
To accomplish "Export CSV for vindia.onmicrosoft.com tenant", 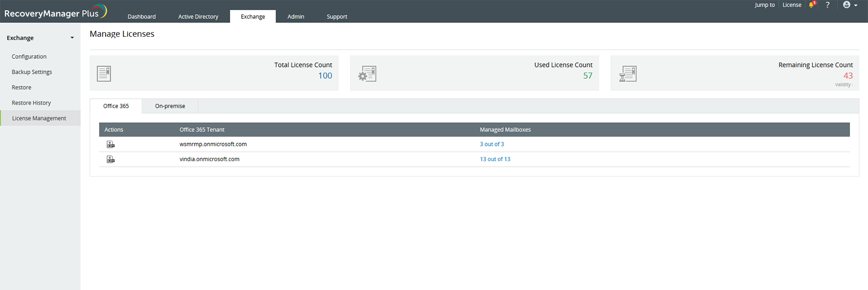I will 110,160.
